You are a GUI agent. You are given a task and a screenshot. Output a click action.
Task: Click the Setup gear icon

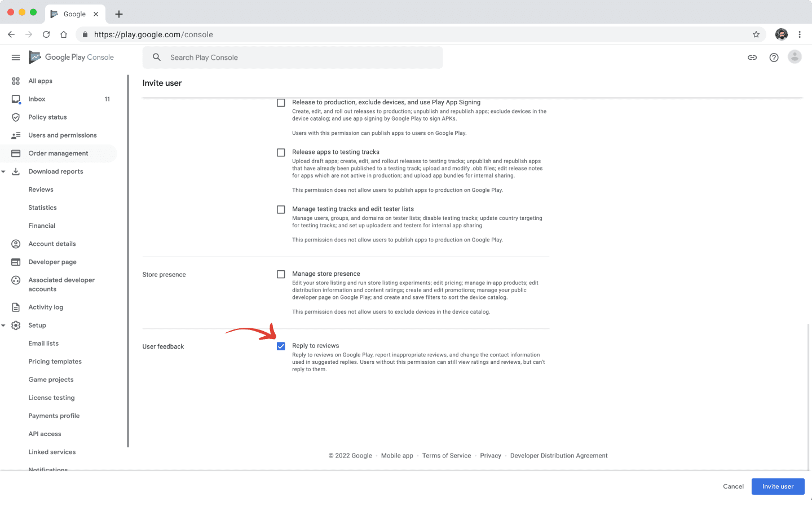[x=16, y=325]
